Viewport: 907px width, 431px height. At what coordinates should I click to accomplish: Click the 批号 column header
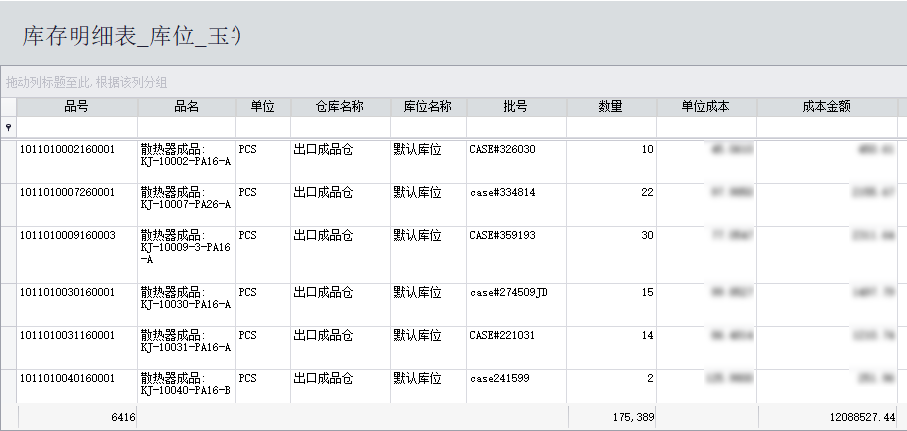pyautogui.click(x=516, y=107)
